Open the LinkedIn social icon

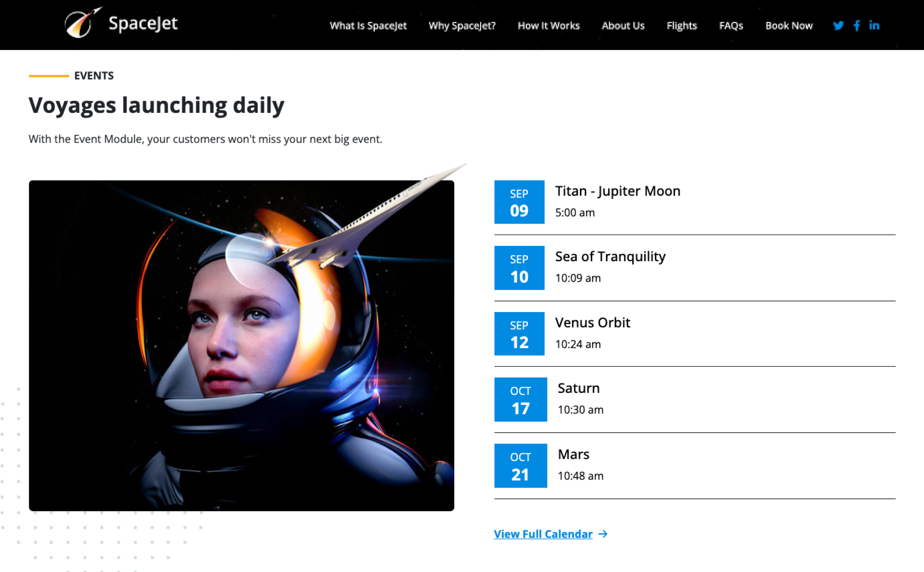pyautogui.click(x=874, y=26)
